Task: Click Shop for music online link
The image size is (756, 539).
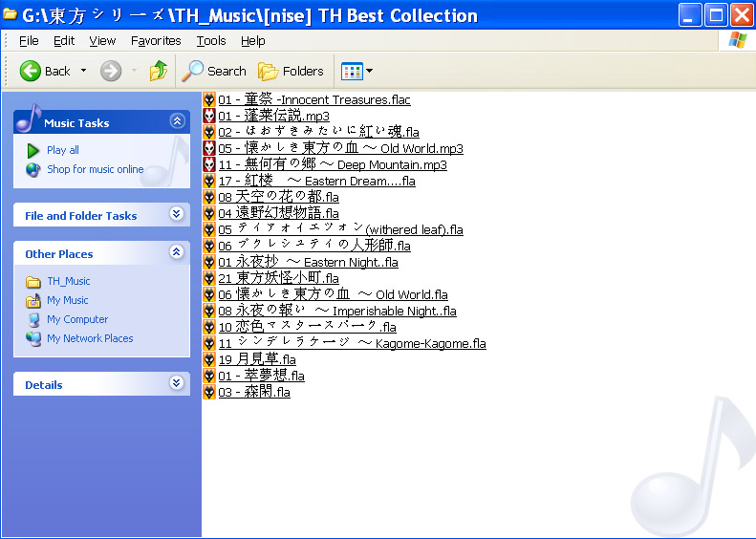Action: [95, 169]
